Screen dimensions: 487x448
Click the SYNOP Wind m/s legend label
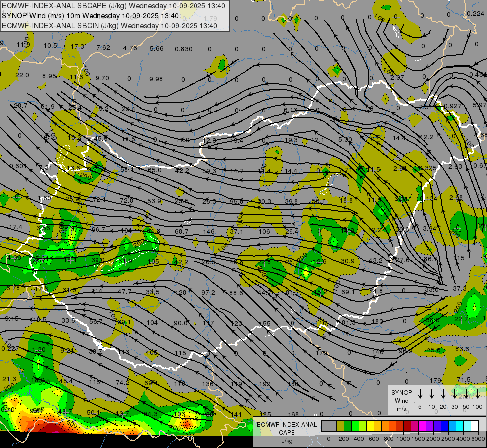tap(401, 401)
